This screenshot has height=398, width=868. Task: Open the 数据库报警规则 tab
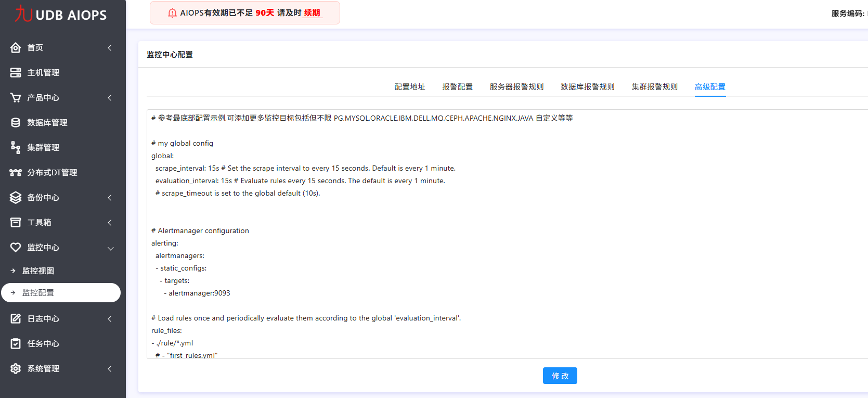point(587,87)
